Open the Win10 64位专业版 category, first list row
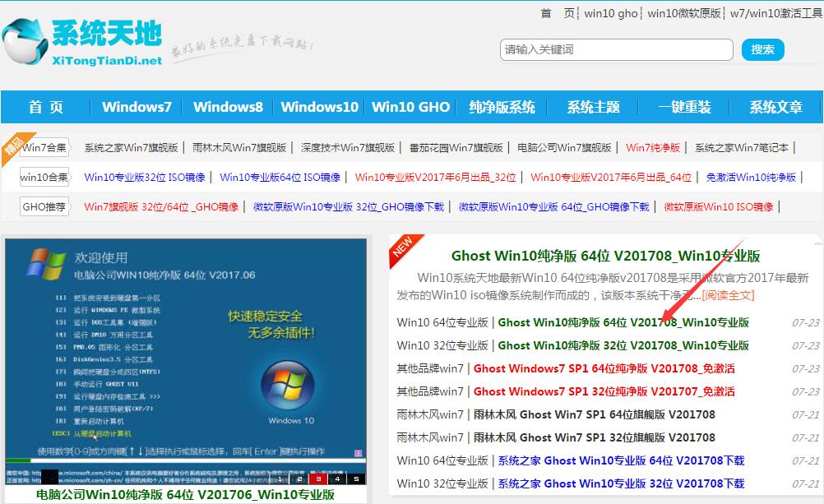Viewport: 824px width, 504px height. 442,322
